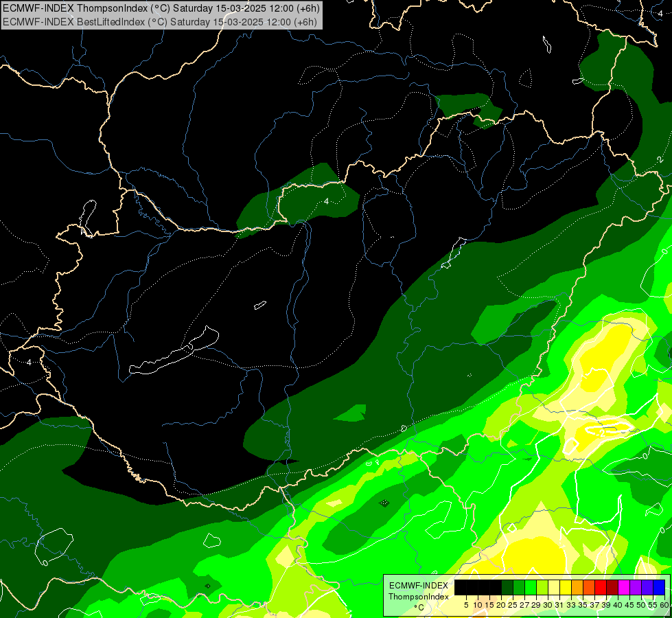Viewport: 672px width, 618px height.
Task: Select the magenta 40–45 legend swatch
Action: [624, 588]
